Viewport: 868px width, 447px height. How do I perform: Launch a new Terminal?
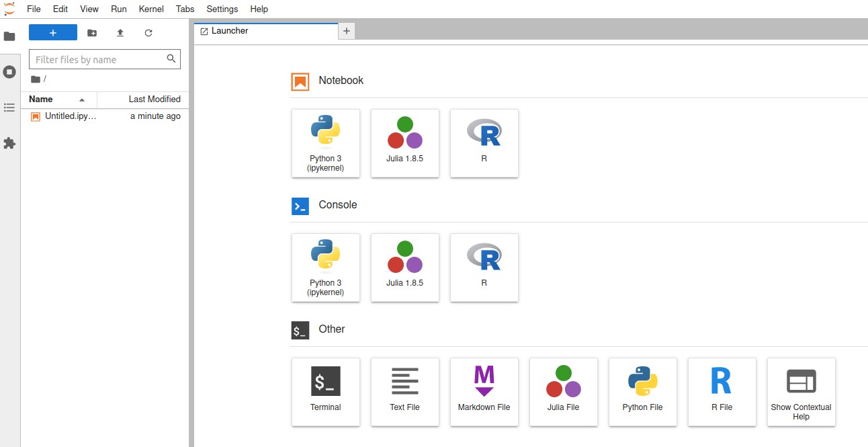[326, 392]
